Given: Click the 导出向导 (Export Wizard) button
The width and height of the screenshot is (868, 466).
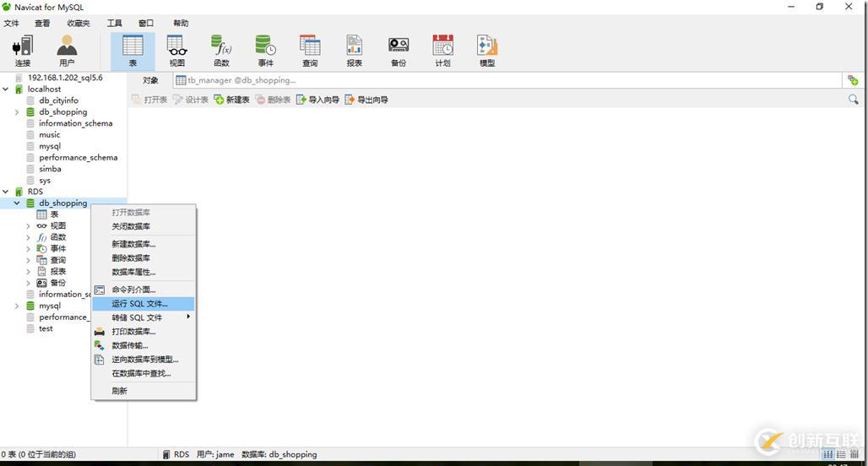Looking at the screenshot, I should (366, 100).
